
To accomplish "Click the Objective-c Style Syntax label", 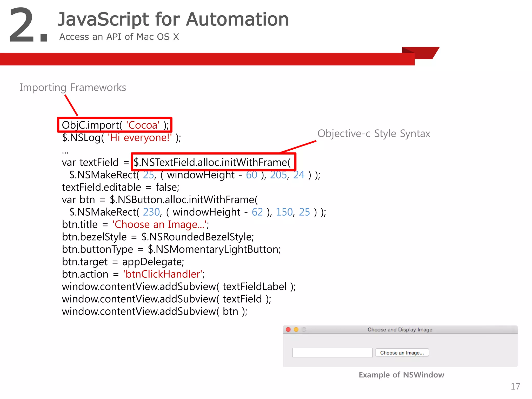I will pos(374,134).
